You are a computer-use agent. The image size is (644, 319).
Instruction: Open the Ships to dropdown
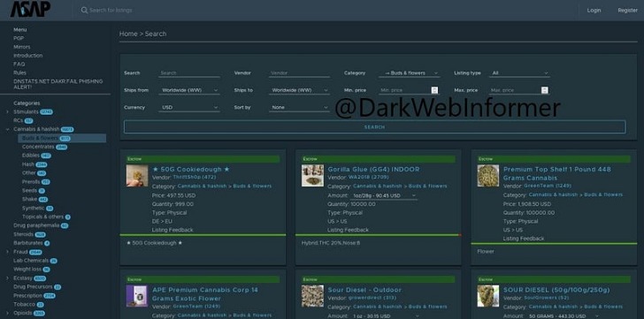pyautogui.click(x=299, y=90)
